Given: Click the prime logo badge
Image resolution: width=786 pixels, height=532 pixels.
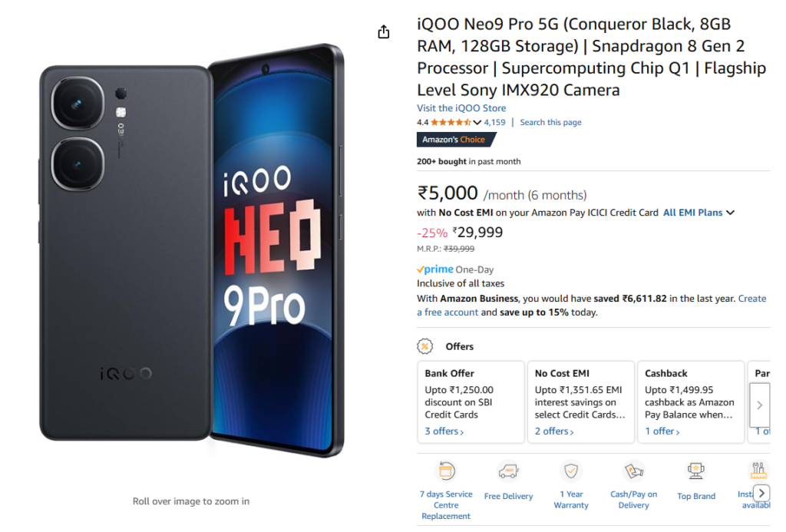Looking at the screenshot, I should (x=435, y=269).
